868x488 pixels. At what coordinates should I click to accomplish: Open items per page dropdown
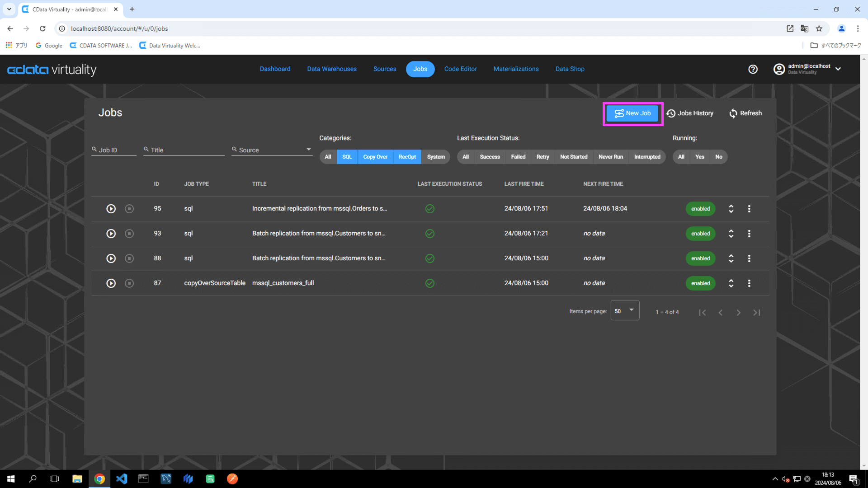click(x=625, y=311)
